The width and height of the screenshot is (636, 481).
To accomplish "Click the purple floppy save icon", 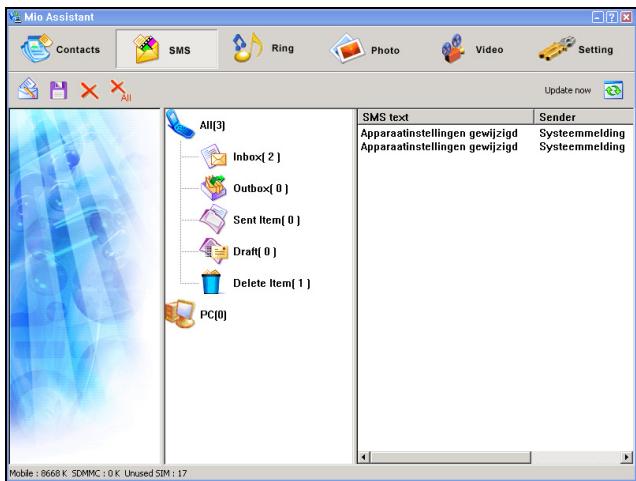I will click(58, 90).
